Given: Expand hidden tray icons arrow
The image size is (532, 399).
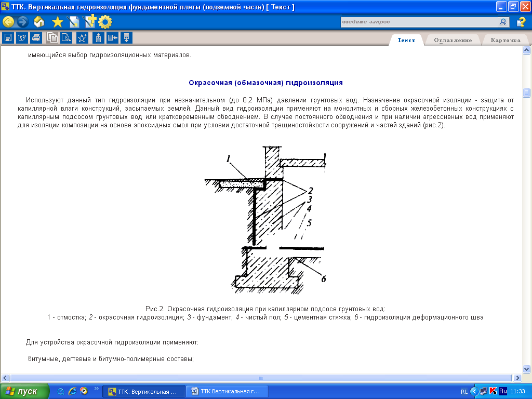Looking at the screenshot, I should click(x=474, y=392).
